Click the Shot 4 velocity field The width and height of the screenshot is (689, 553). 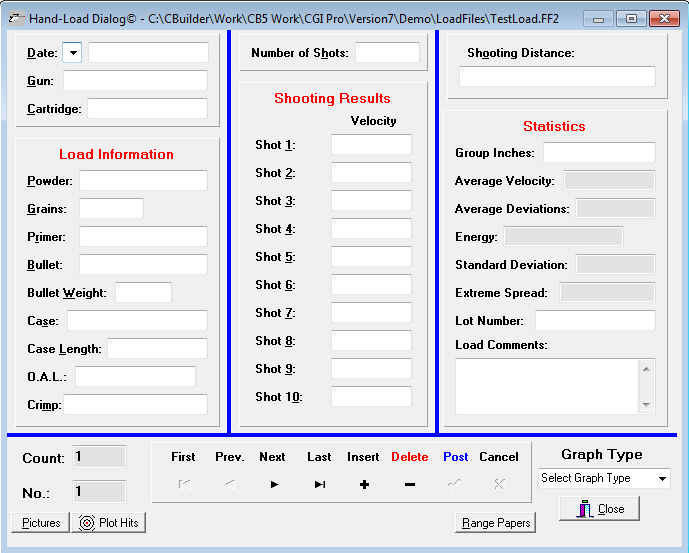tap(371, 229)
